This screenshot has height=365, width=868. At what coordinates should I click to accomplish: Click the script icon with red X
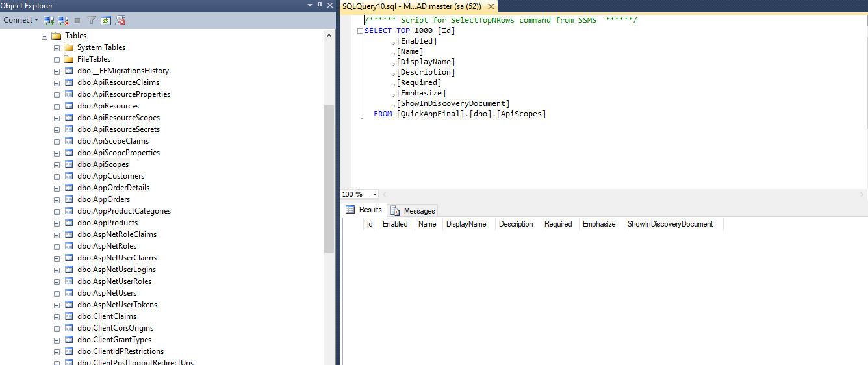pyautogui.click(x=120, y=21)
